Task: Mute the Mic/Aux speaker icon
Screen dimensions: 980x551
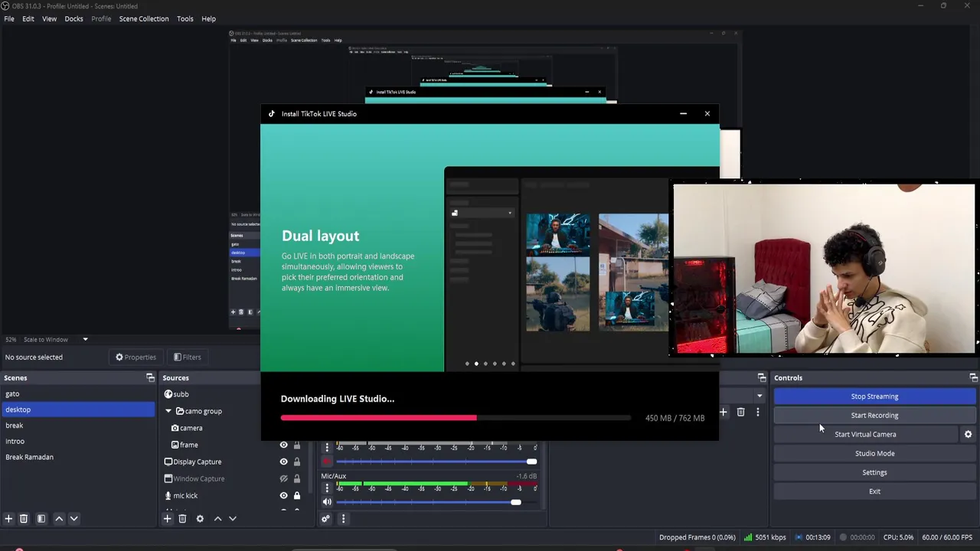Action: point(327,502)
